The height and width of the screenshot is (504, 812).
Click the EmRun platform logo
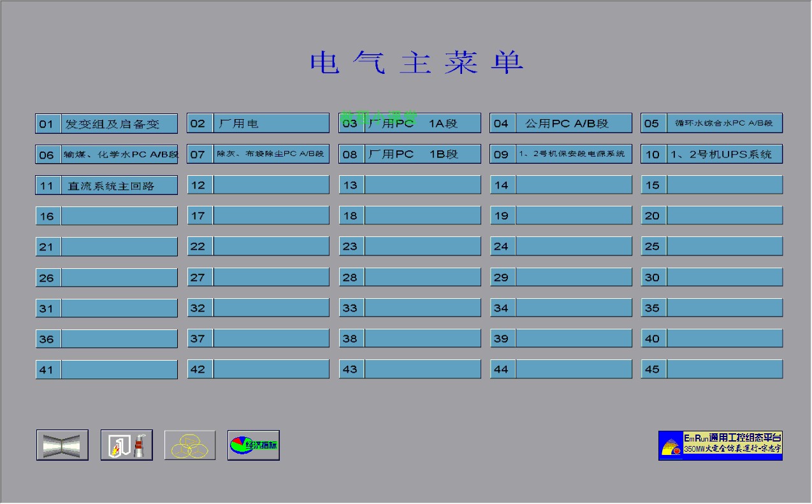720,445
